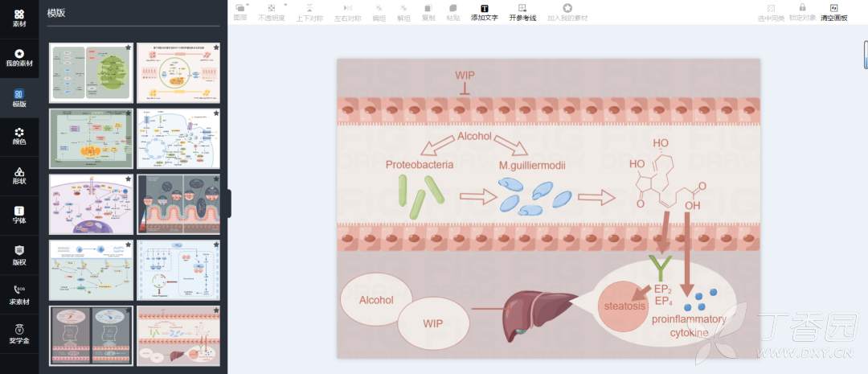Toggle 锁定对象 lock object
Image resolution: width=868 pixels, height=374 pixels.
point(801,12)
